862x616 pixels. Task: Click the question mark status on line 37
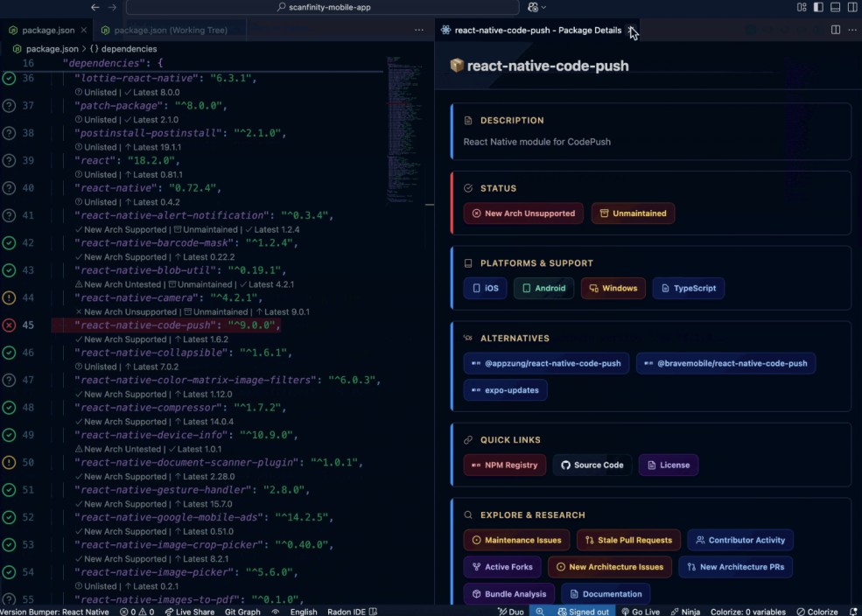click(x=9, y=106)
